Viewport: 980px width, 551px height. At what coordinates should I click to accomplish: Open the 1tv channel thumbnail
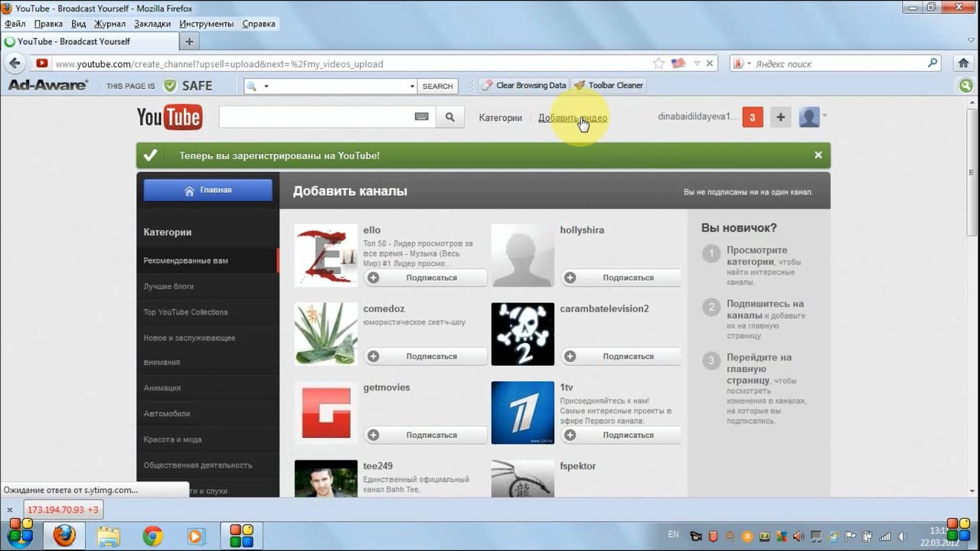523,413
